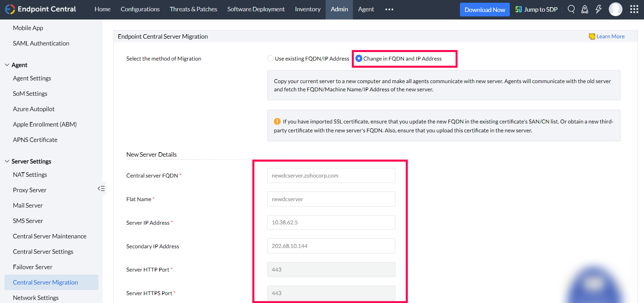644x303 pixels.
Task: Open Central Server Maintenance
Action: click(x=50, y=236)
